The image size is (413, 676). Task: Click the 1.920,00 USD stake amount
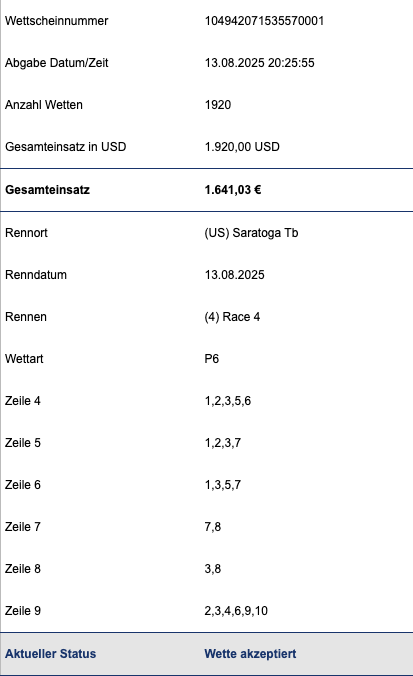coord(242,147)
